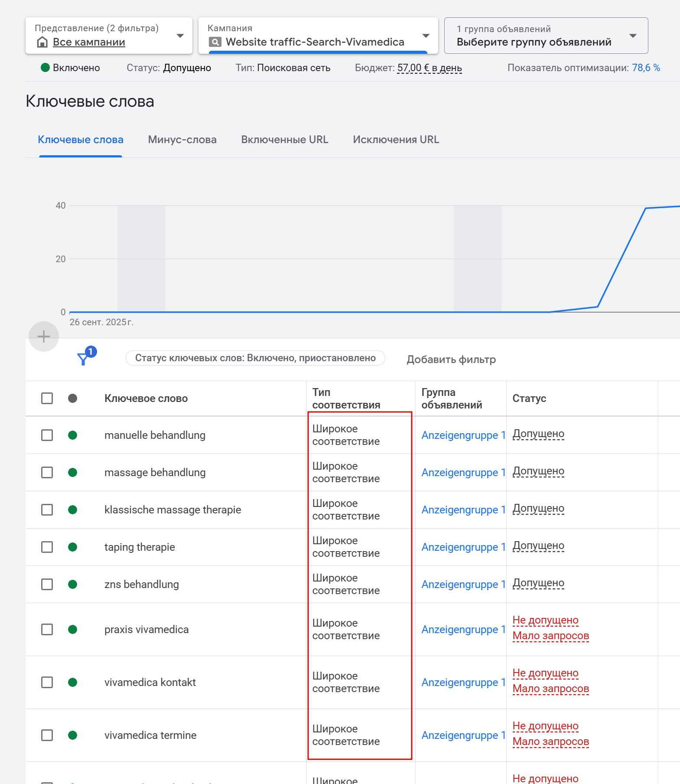Click the 78,6 % optimization score
This screenshot has width=680, height=784.
pos(645,68)
